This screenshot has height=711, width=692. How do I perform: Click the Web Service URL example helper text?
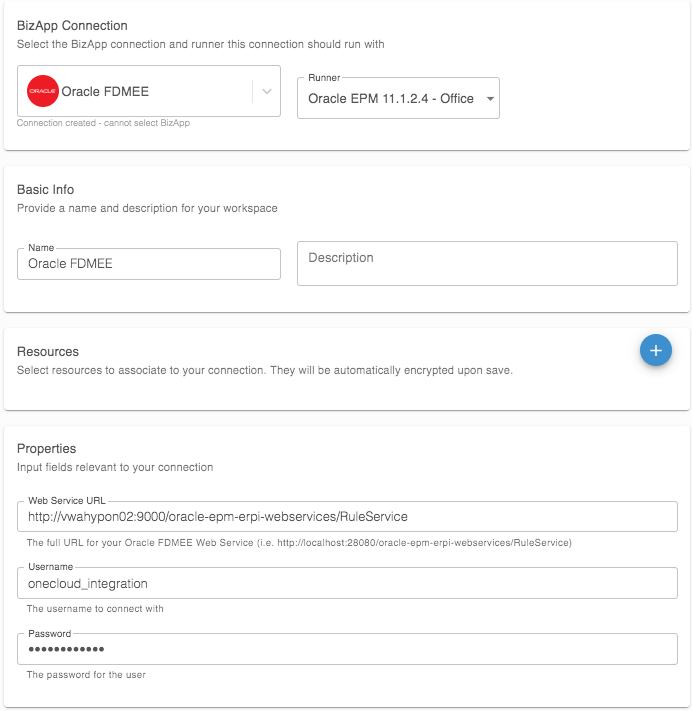coord(299,543)
